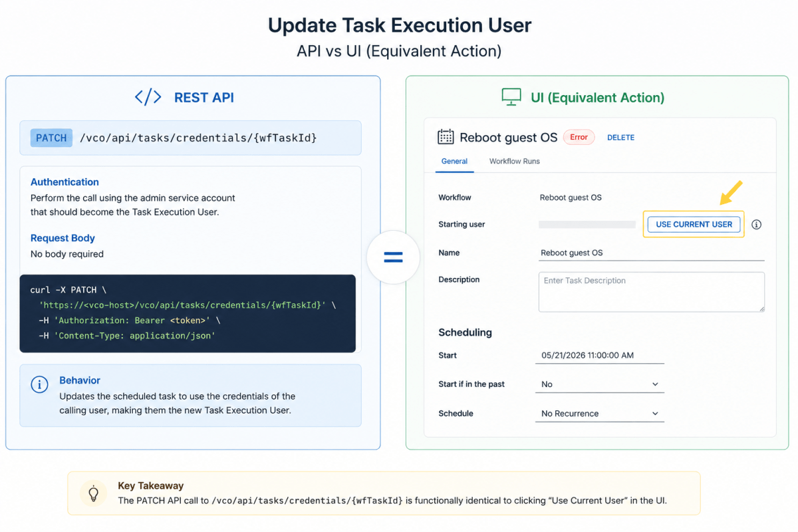Click the DELETE link
The image size is (798, 532).
pyautogui.click(x=620, y=138)
